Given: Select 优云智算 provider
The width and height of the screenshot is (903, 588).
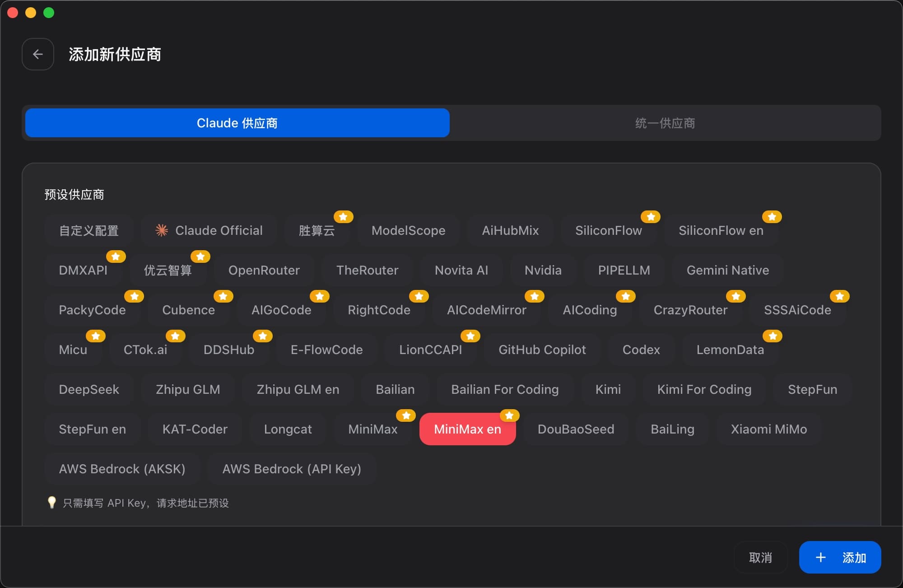Looking at the screenshot, I should (x=168, y=270).
